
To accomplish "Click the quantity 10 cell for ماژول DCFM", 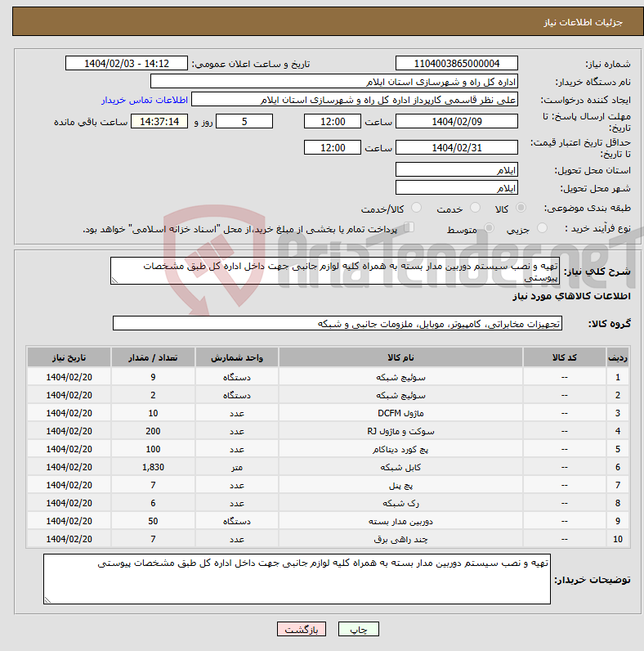I will click(153, 414).
